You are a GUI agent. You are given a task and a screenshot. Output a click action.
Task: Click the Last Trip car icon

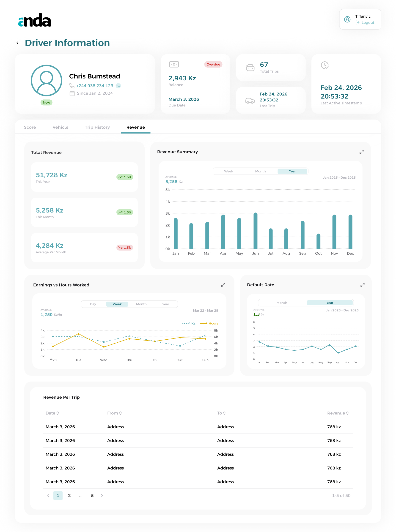coord(250,100)
